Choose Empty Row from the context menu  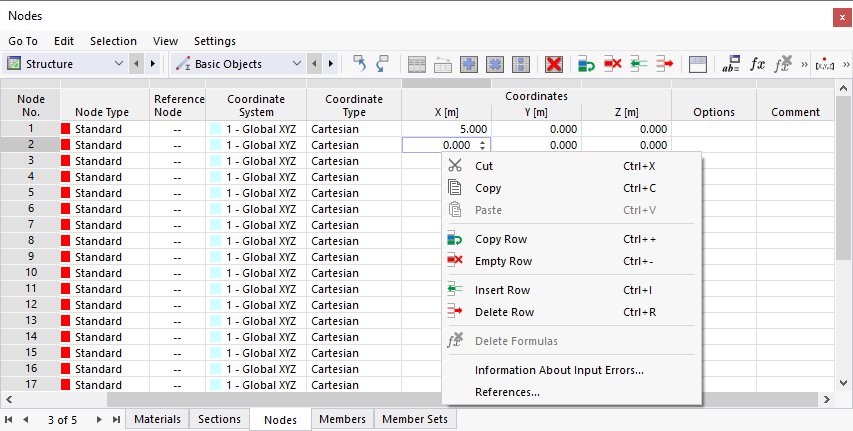571,261
